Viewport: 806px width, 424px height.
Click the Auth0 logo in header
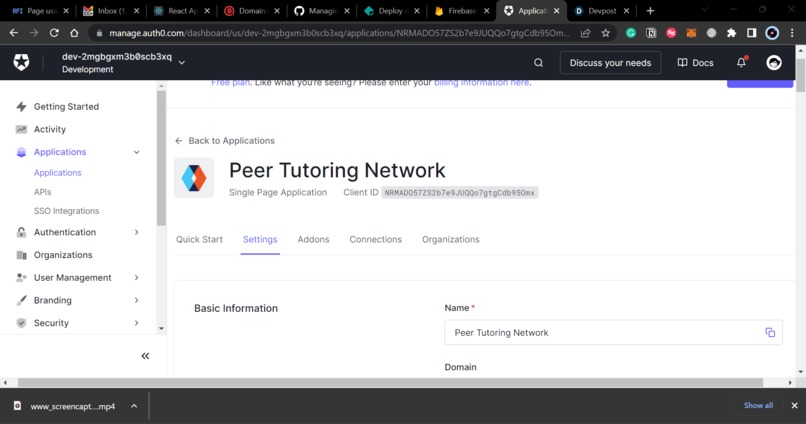[x=22, y=63]
